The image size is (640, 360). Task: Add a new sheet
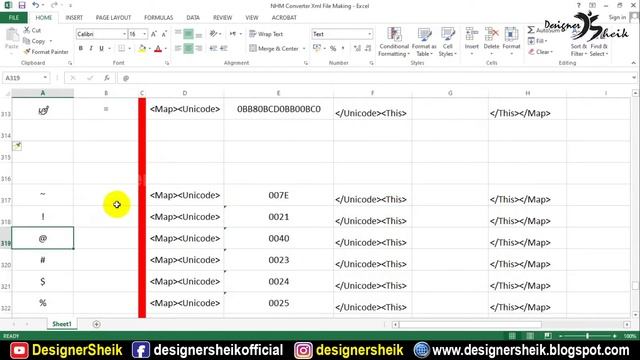pyautogui.click(x=96, y=324)
